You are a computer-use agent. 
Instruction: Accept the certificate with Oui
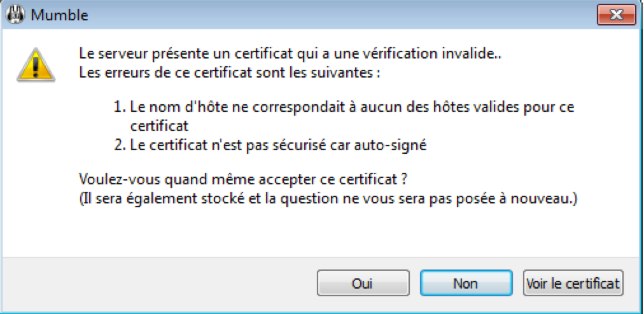[361, 283]
